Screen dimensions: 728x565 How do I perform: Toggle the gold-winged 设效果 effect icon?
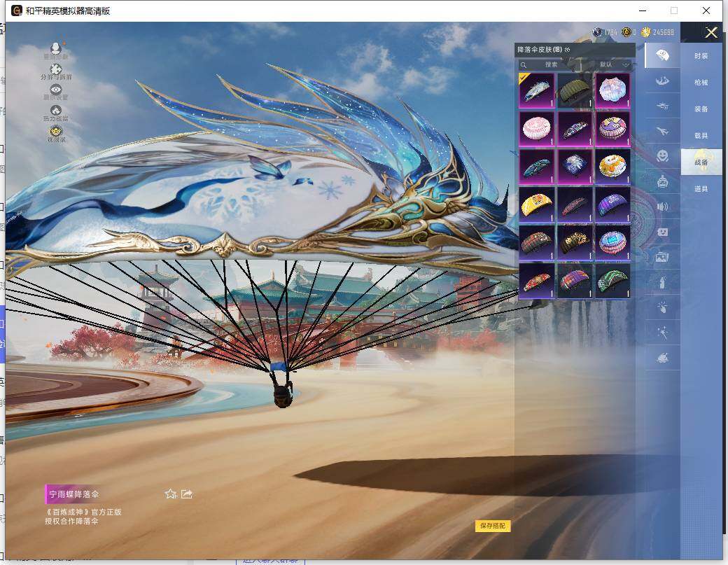pos(56,132)
